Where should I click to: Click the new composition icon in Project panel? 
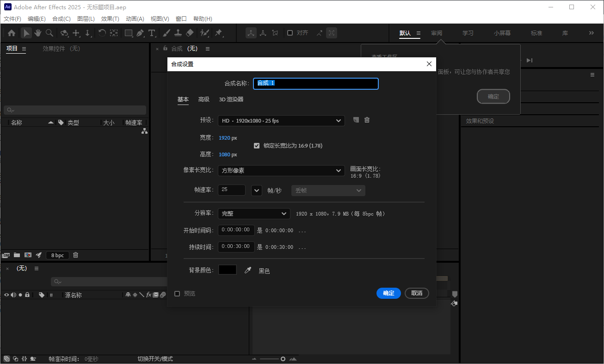pyautogui.click(x=28, y=255)
